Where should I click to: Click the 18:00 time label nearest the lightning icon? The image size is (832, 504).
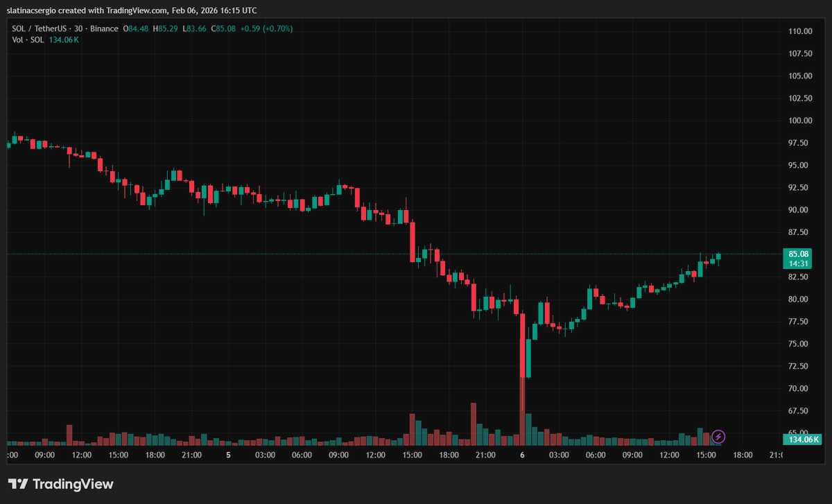[743, 455]
